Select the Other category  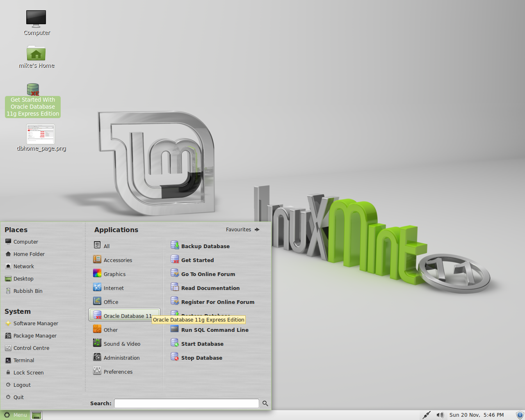coord(105,330)
